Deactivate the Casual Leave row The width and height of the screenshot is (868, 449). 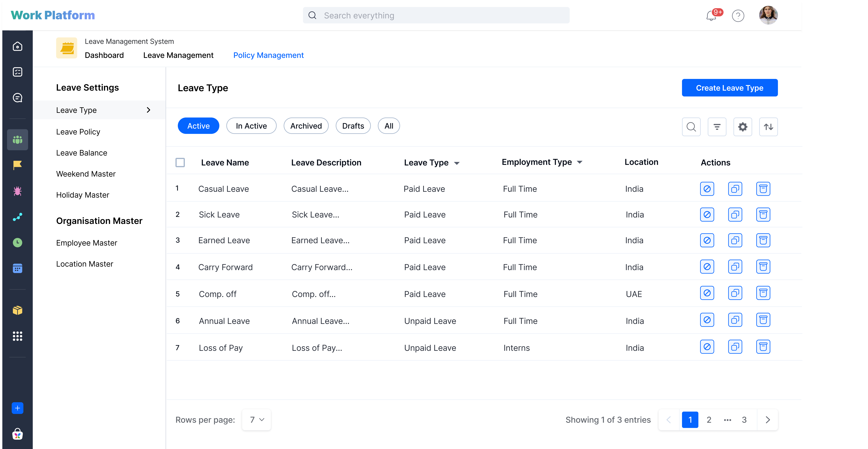tap(707, 189)
